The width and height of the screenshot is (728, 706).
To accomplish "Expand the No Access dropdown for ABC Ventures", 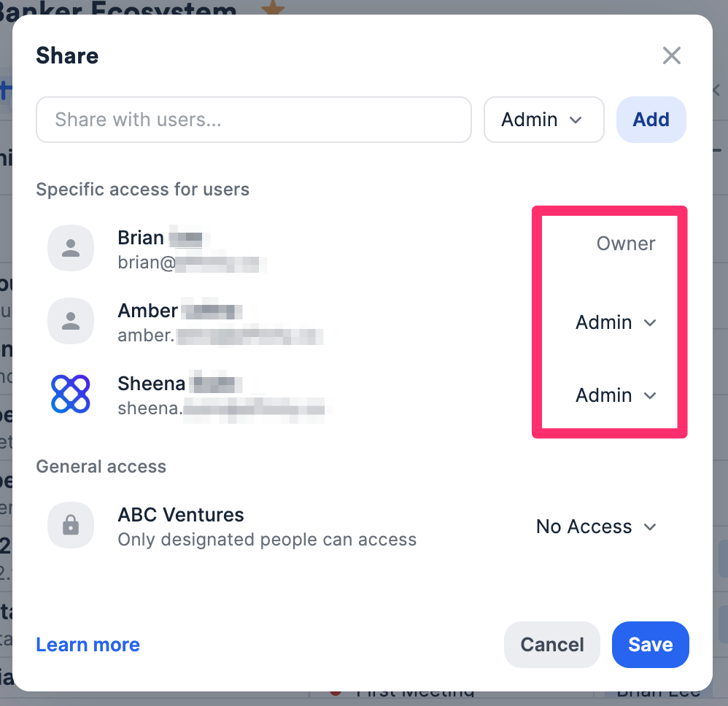I will (x=596, y=526).
